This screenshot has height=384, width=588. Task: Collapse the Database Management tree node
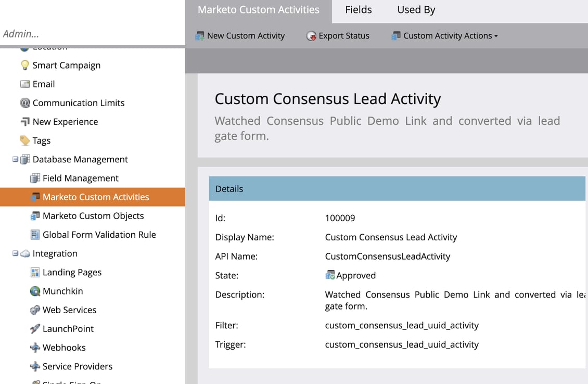tap(15, 159)
